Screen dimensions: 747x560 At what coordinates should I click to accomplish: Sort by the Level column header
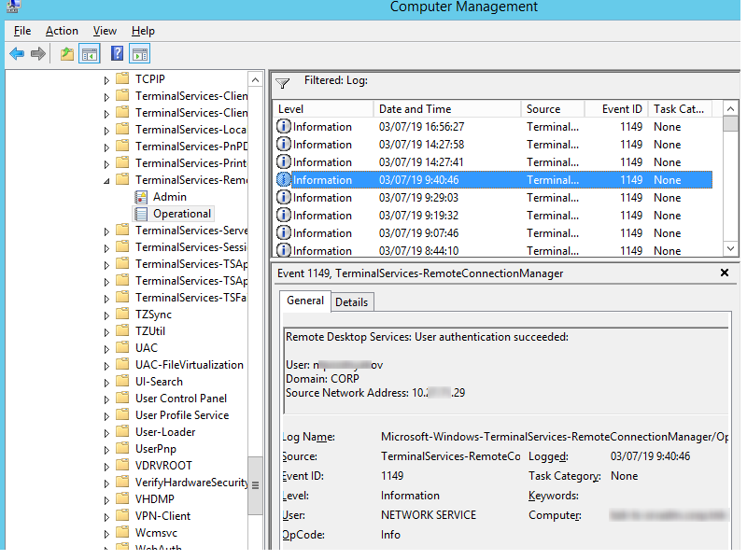pos(324,109)
